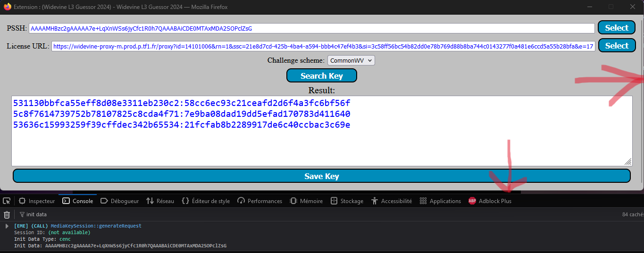Open the Inspecteur tab
Viewport: 644px width, 253px height.
point(37,201)
